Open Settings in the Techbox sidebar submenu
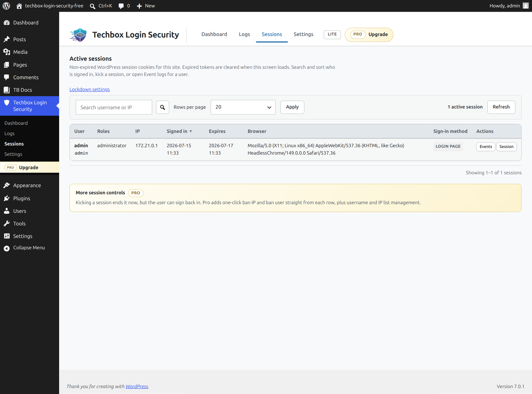 point(13,154)
